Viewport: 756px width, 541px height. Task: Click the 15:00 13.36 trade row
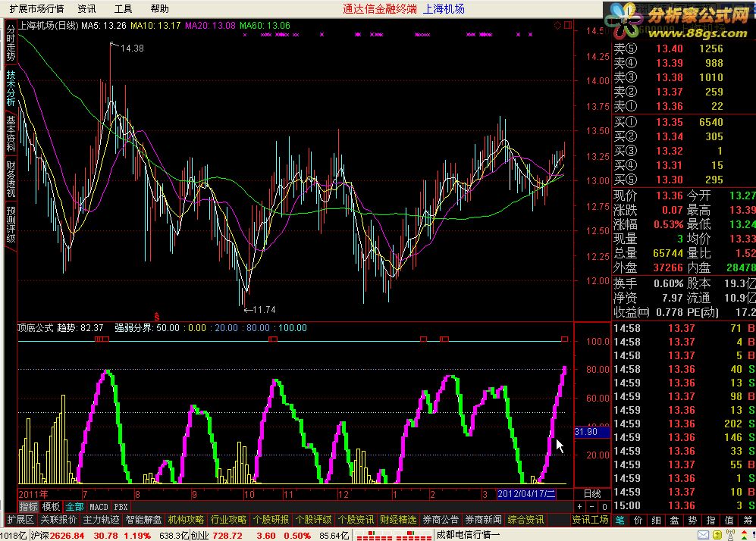click(x=684, y=506)
